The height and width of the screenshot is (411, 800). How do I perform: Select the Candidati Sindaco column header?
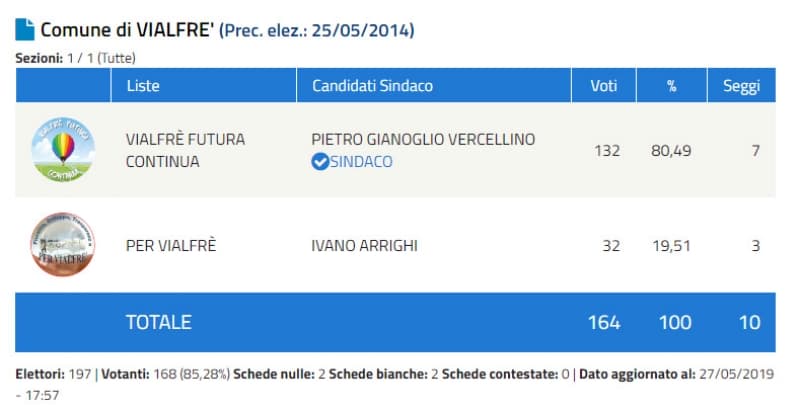[x=372, y=85]
